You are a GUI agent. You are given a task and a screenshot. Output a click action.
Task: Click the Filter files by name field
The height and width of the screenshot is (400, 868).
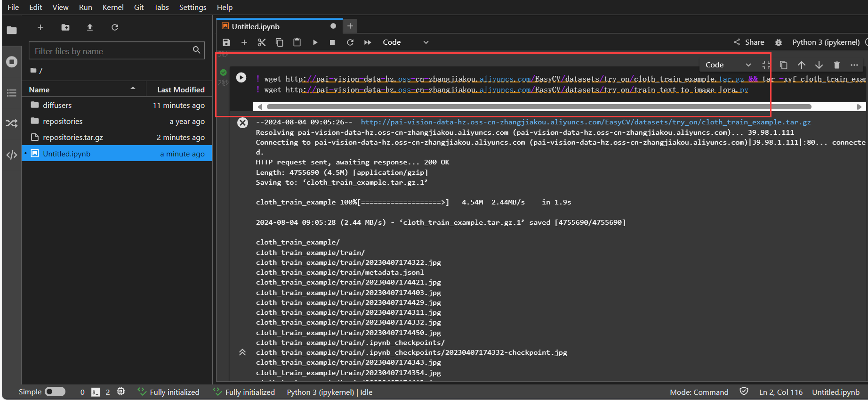[117, 50]
